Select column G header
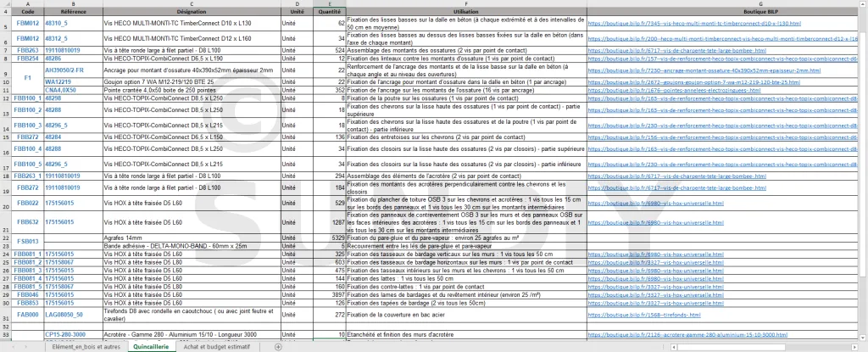 725,4
